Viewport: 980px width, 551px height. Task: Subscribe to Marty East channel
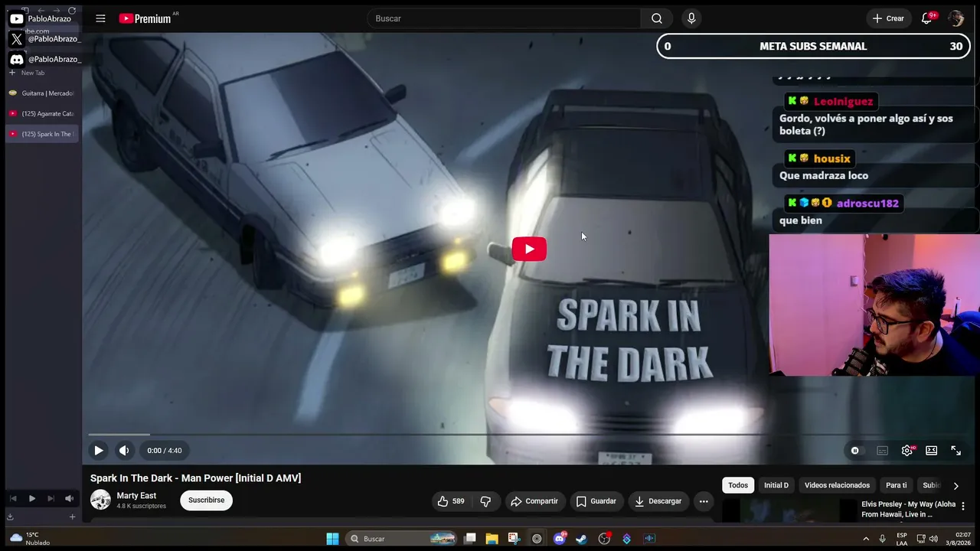206,500
